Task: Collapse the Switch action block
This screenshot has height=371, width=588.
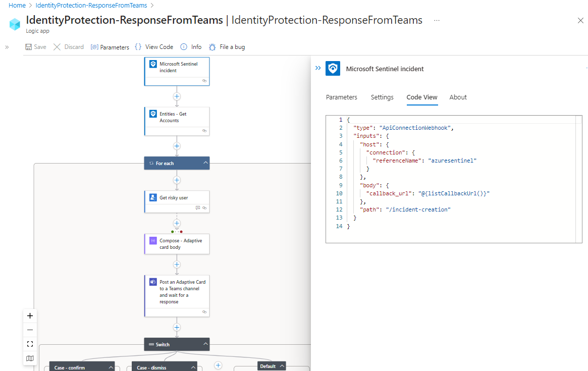Action: [205, 345]
